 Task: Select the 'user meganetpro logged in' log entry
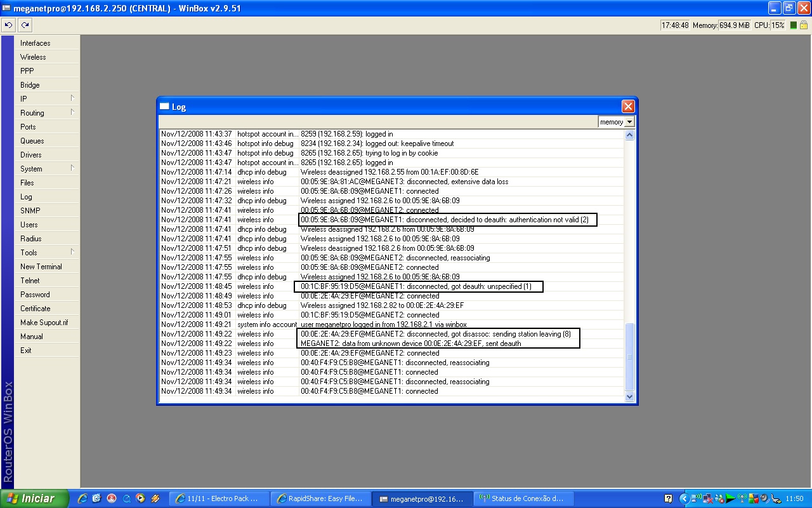(391, 324)
